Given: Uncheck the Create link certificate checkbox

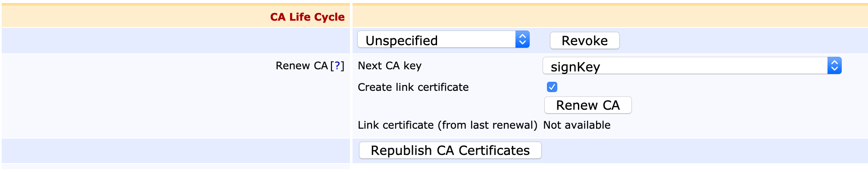Looking at the screenshot, I should [552, 87].
